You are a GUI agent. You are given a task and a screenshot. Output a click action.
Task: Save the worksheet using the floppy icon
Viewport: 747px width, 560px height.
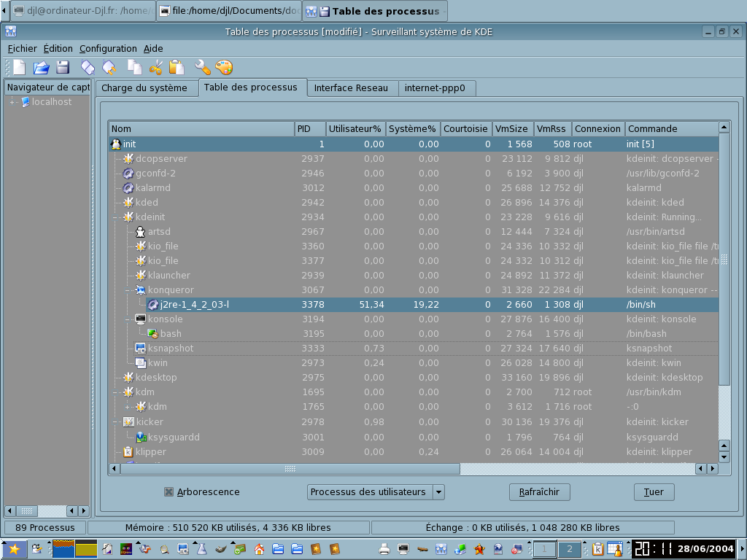point(63,68)
